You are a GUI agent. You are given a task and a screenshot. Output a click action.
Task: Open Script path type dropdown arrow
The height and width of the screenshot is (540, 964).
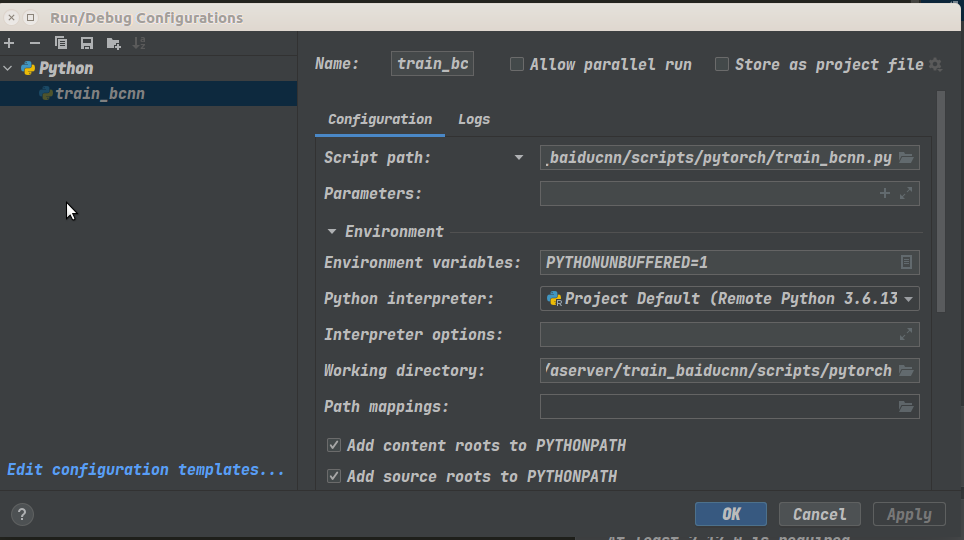tap(519, 157)
